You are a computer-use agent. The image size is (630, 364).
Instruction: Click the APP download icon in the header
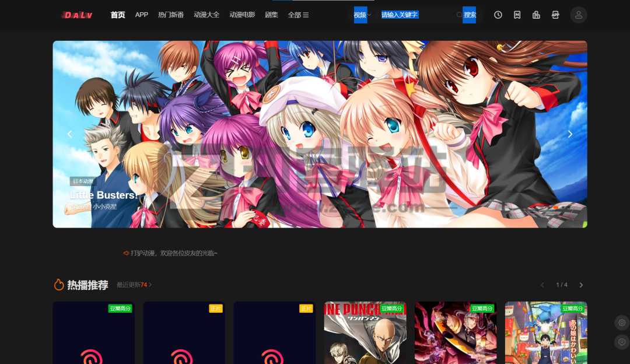[x=555, y=15]
